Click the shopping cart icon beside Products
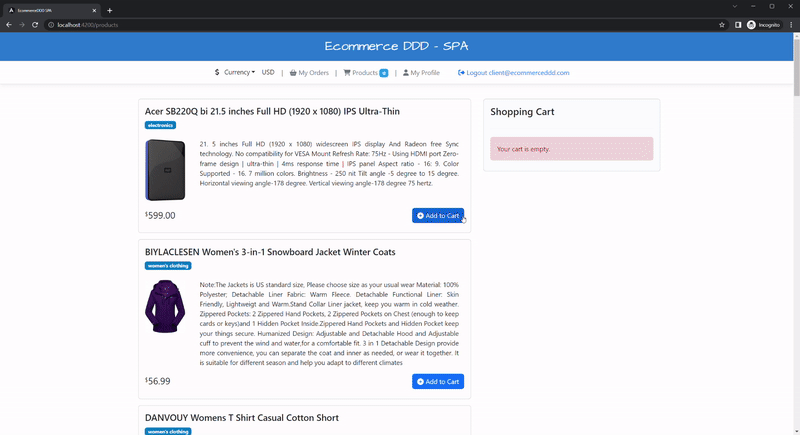This screenshot has height=435, width=800. (x=347, y=73)
